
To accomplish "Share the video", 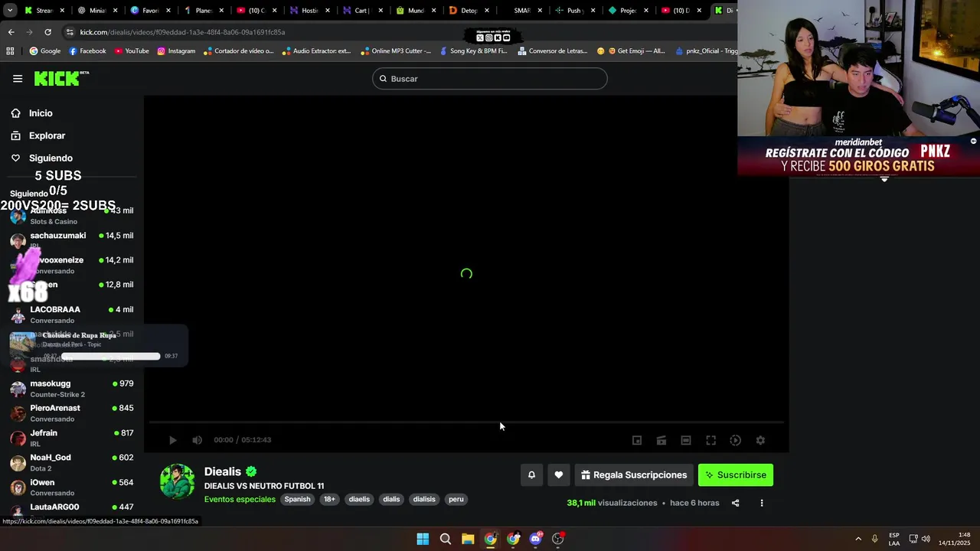I will 736,503.
